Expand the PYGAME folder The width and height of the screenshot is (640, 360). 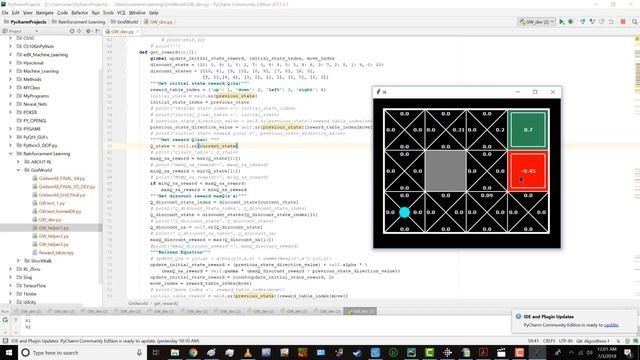coord(11,129)
